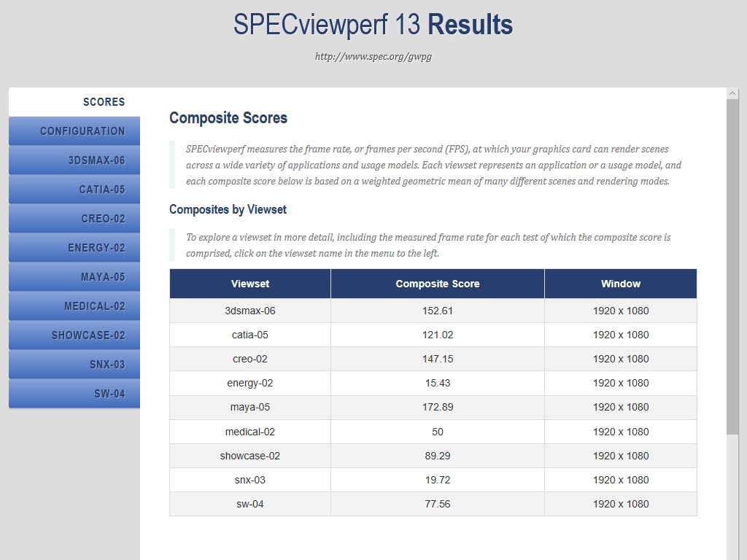Screen dimensions: 747x560
Task: Click the 152.61 composite score value
Action: click(x=438, y=311)
